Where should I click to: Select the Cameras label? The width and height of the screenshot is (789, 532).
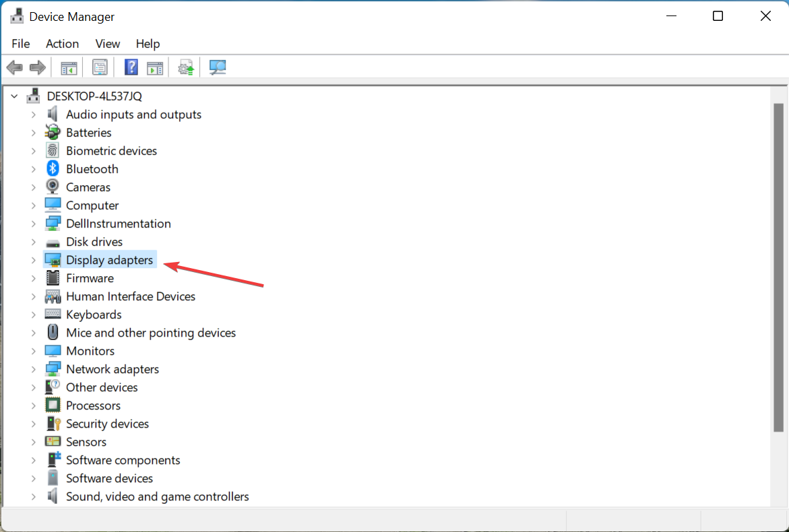(88, 187)
